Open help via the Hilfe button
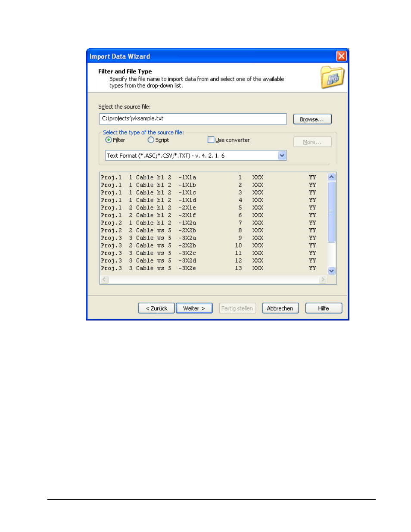Viewport: 411px width, 532px height. point(324,308)
